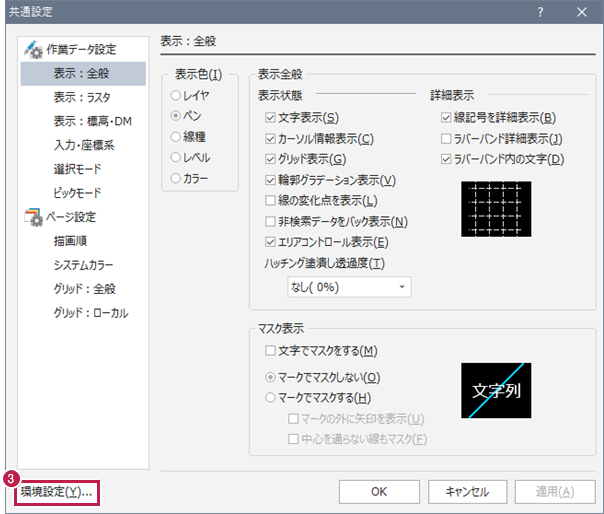Select the カラー radio button
Image resolution: width=604 pixels, height=514 pixels.
coord(176,178)
